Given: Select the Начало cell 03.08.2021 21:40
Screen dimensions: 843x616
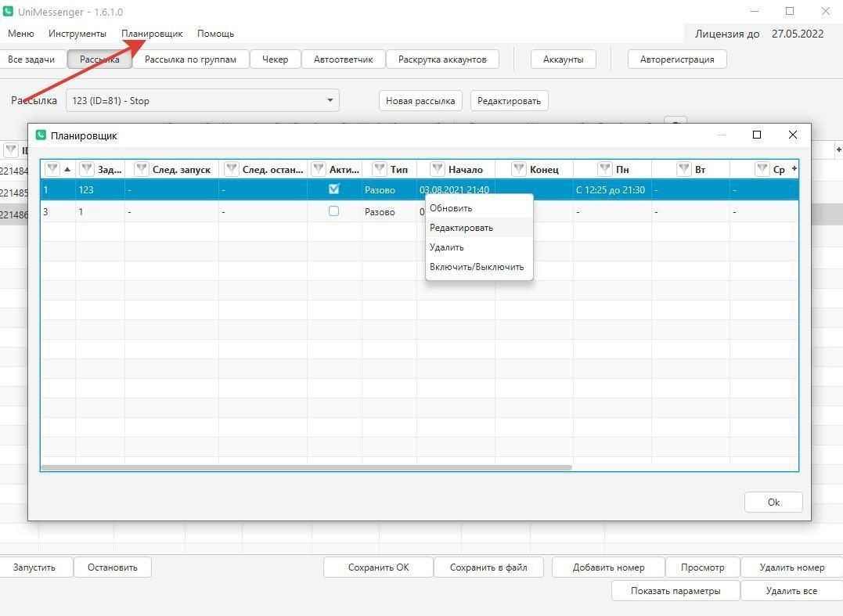Looking at the screenshot, I should pyautogui.click(x=456, y=189).
